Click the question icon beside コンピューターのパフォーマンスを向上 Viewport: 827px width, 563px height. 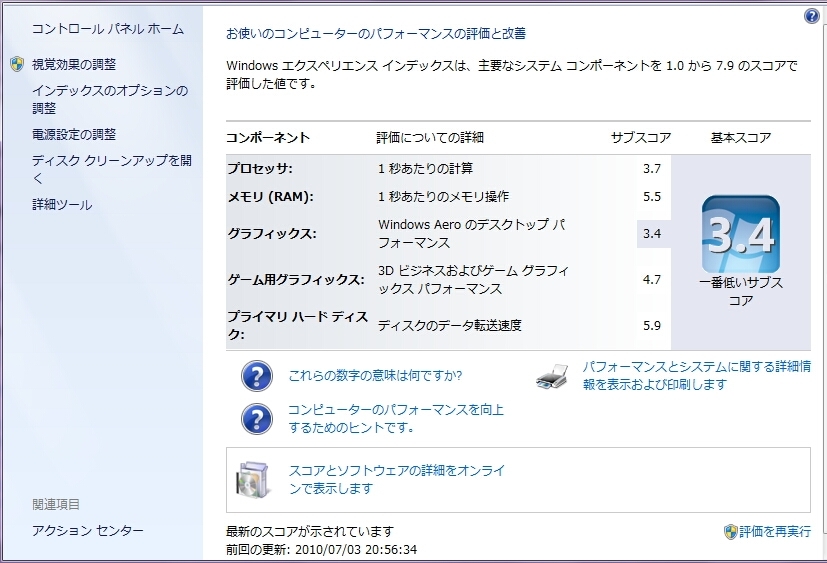coord(257,419)
